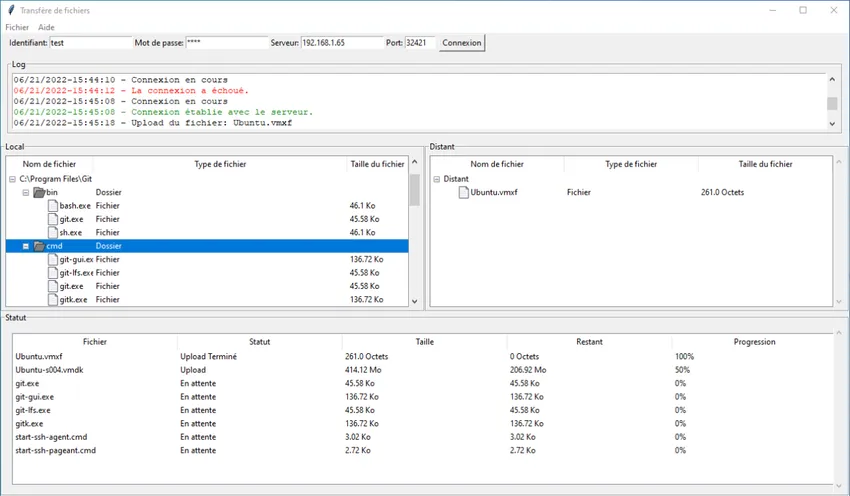Click the Identifiant input field
The image size is (850, 496).
(x=90, y=43)
